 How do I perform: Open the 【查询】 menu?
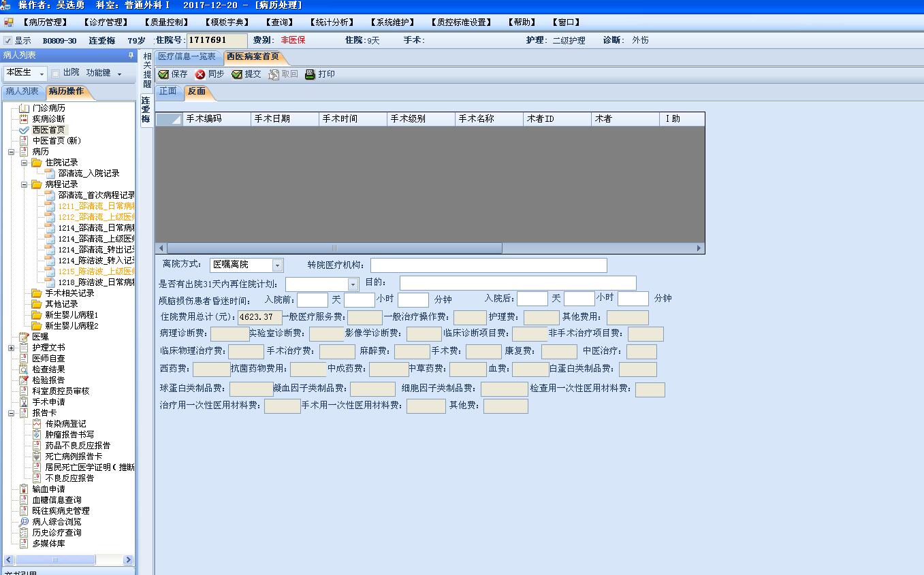coord(279,22)
